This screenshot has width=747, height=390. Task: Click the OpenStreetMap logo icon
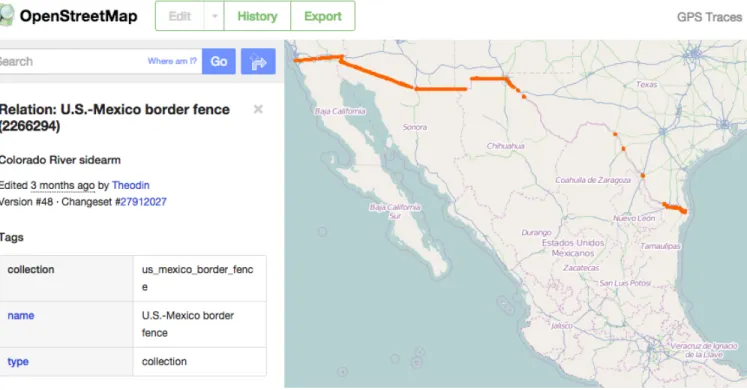point(7,16)
